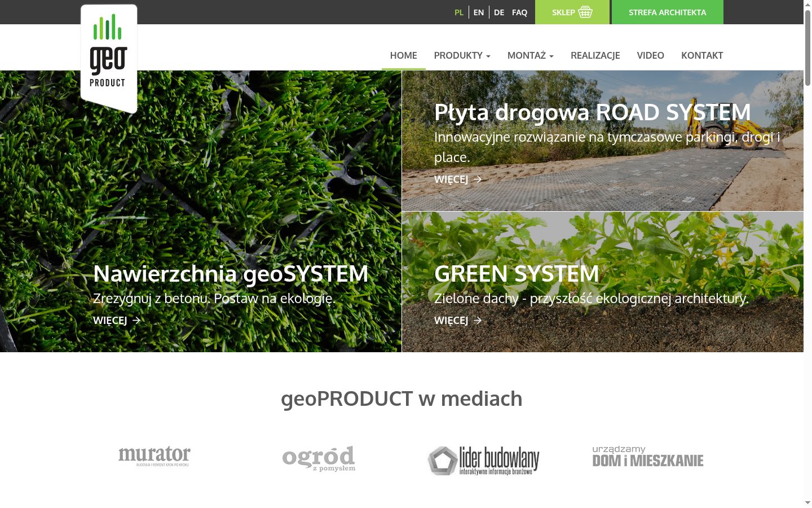
Task: Open the urządzamy DOM i MIESZKANIE logo
Action: click(x=648, y=457)
